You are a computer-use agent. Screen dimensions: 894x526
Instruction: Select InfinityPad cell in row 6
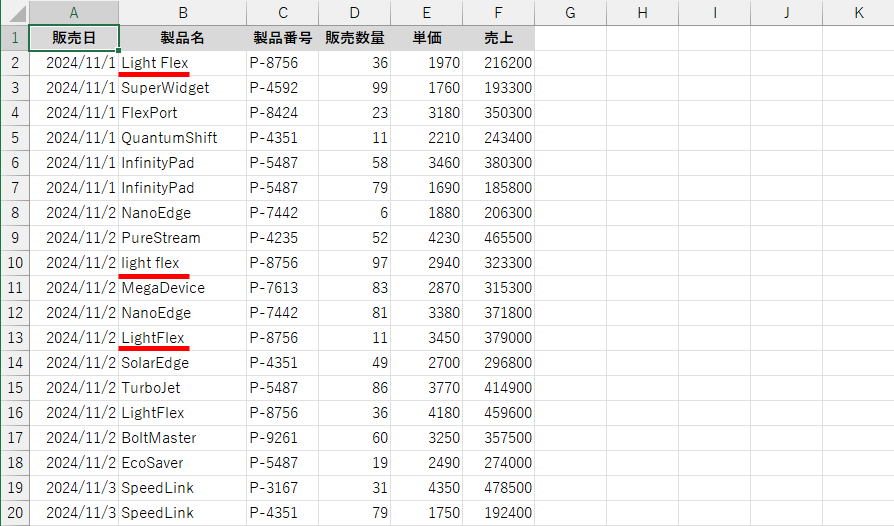[x=182, y=163]
